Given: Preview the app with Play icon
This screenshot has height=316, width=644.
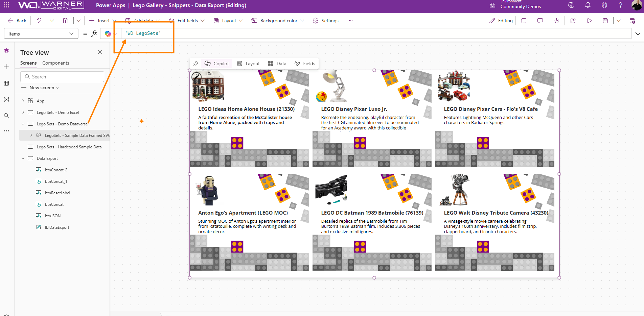Looking at the screenshot, I should (590, 21).
